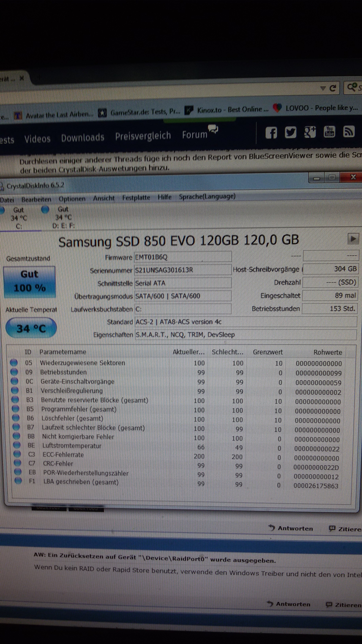Image resolution: width=362 pixels, height=644 pixels.
Task: Open the YouTube icon in site header
Action: point(329,131)
